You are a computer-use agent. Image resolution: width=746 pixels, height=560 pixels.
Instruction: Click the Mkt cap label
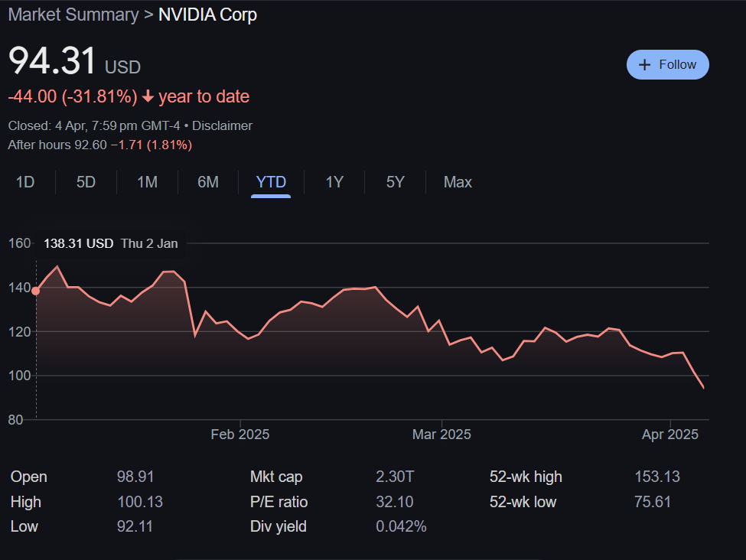276,477
